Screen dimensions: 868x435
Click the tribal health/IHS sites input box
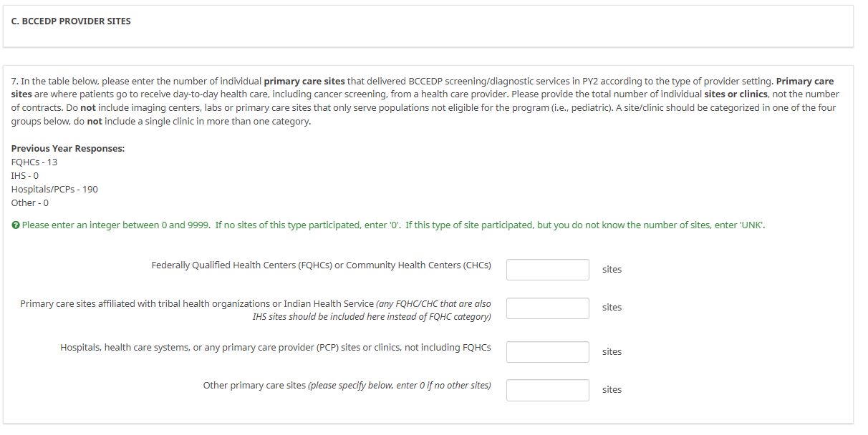point(547,308)
